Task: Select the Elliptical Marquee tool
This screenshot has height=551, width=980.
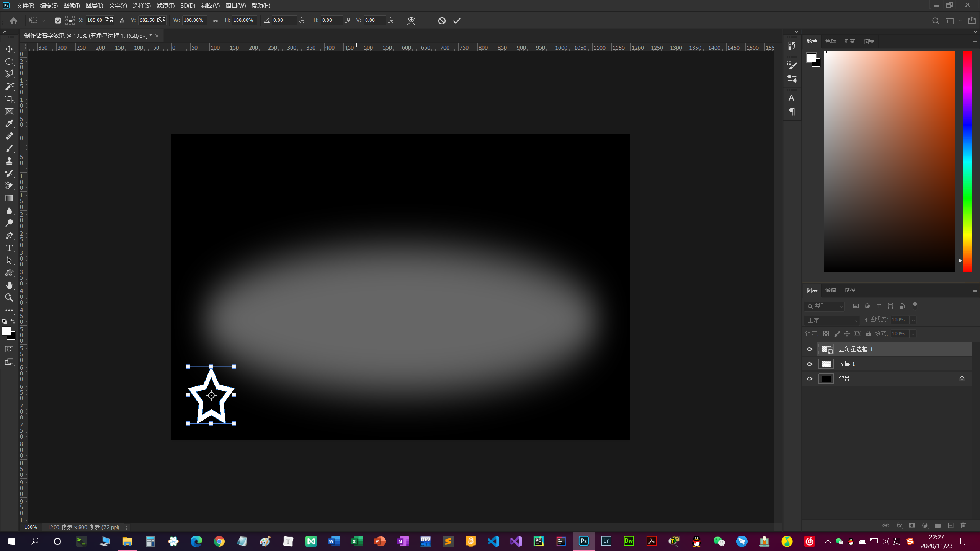Action: [x=9, y=61]
